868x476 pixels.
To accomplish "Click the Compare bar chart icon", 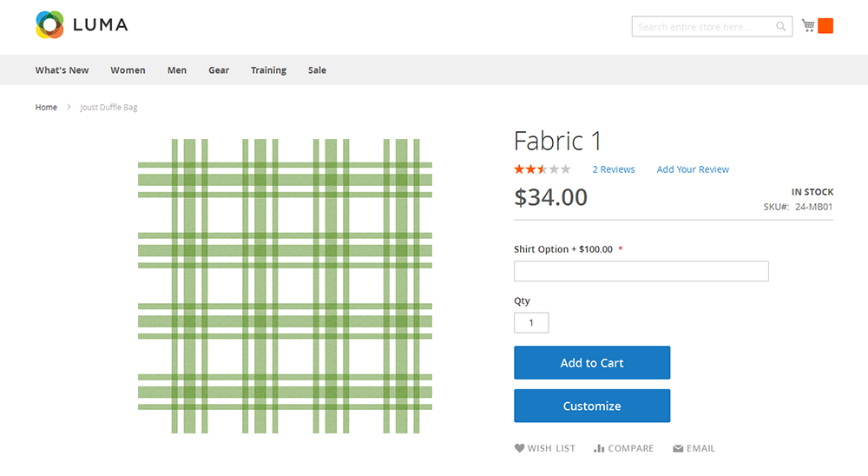I will click(599, 448).
